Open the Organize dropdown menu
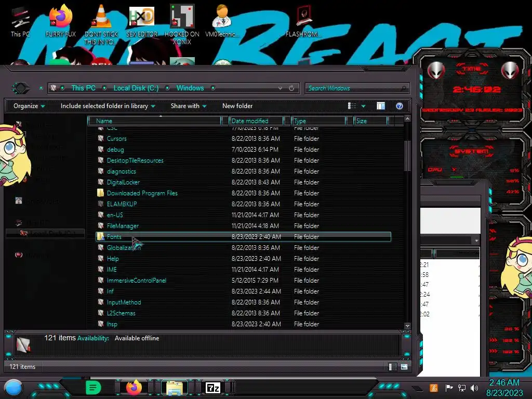The image size is (532, 399). tap(29, 106)
